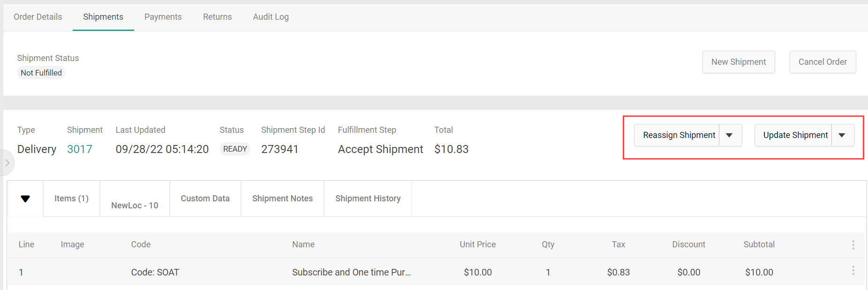Screen dimensions: 868x290
Task: Open the three-dot menu in the table header
Action: pos(853,244)
